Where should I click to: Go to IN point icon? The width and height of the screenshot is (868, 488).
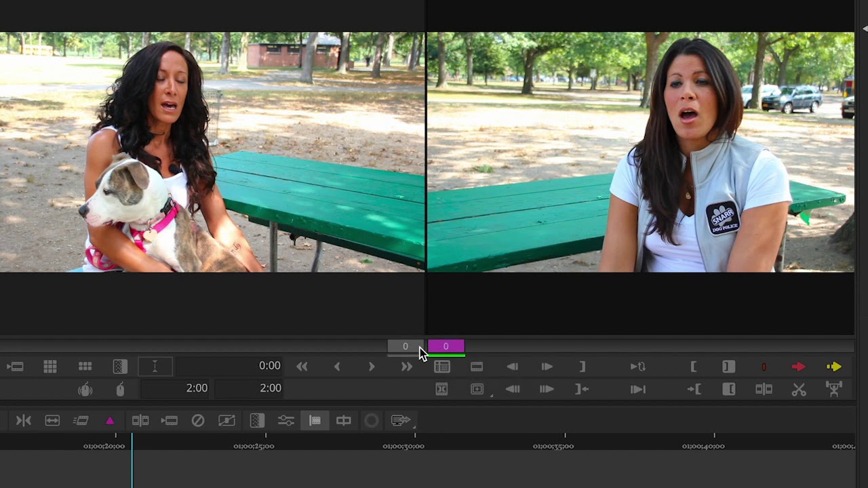[x=694, y=389]
